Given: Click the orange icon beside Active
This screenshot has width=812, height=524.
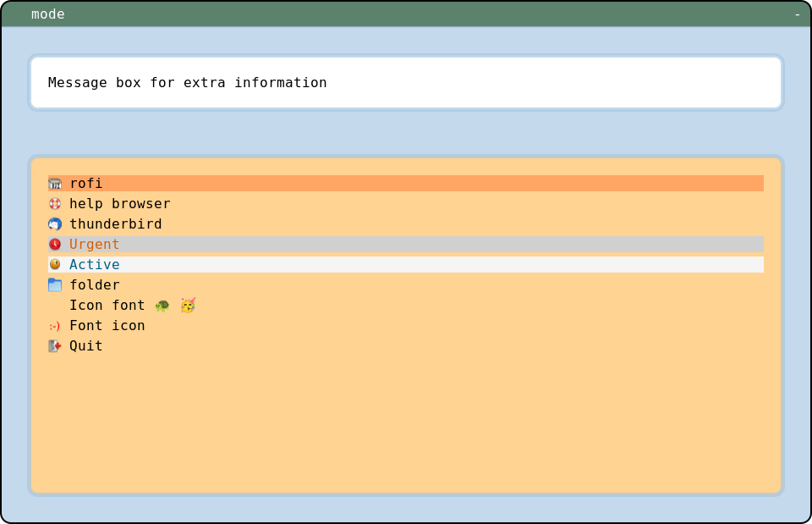Looking at the screenshot, I should [55, 264].
